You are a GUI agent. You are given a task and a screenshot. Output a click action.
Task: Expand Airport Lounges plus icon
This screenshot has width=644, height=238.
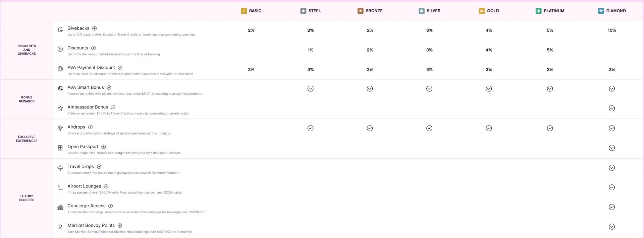106,186
